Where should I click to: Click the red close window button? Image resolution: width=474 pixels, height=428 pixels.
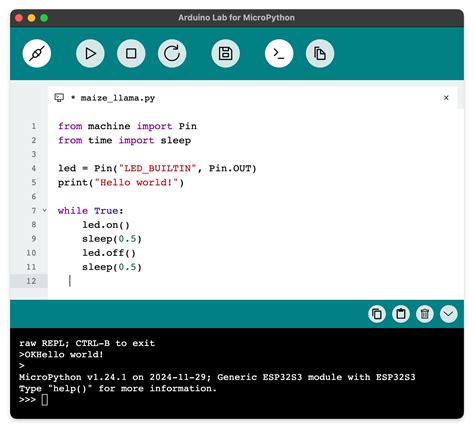[19, 18]
